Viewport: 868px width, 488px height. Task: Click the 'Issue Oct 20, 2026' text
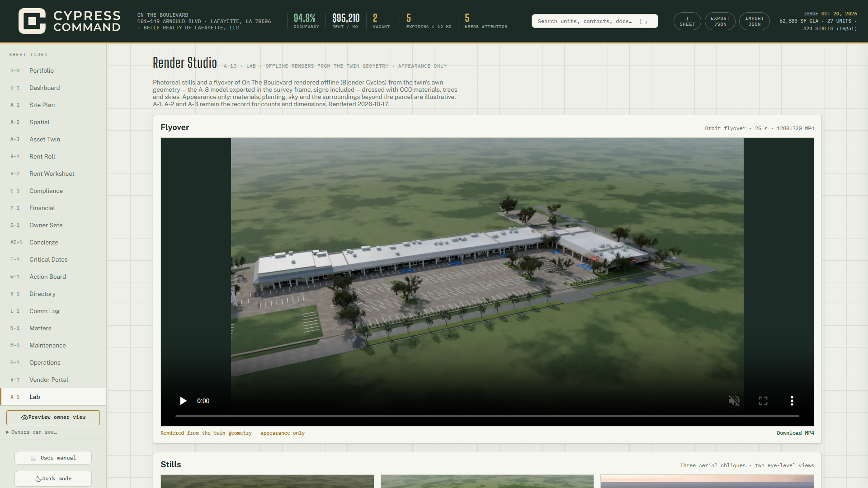pyautogui.click(x=830, y=14)
